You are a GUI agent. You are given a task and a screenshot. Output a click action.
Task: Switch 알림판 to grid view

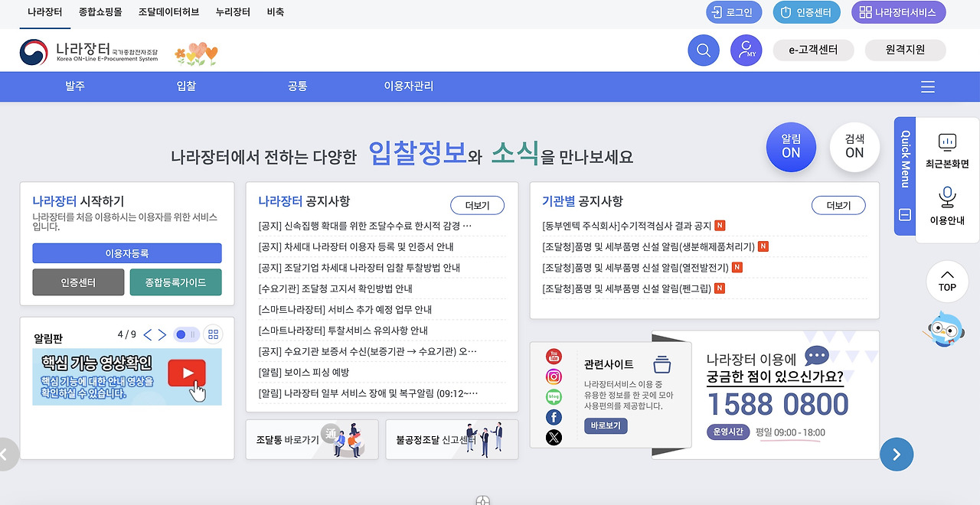coord(213,334)
